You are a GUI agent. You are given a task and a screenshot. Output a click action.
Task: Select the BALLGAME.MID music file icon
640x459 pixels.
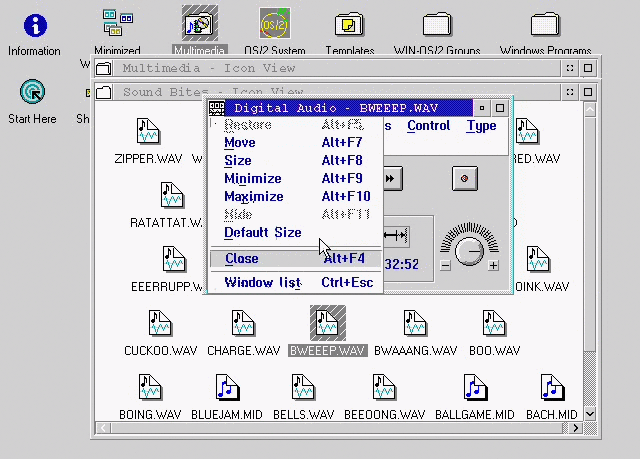click(475, 387)
